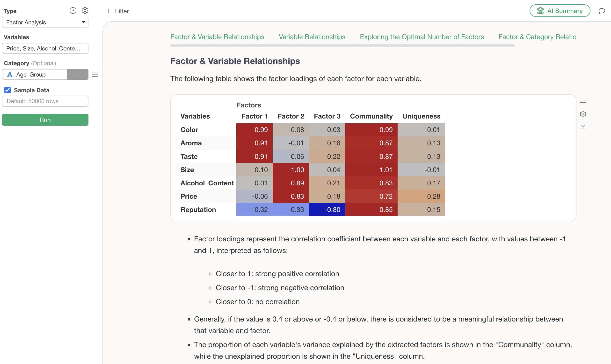Open the Type dropdown showing Factor Analysis

click(45, 22)
